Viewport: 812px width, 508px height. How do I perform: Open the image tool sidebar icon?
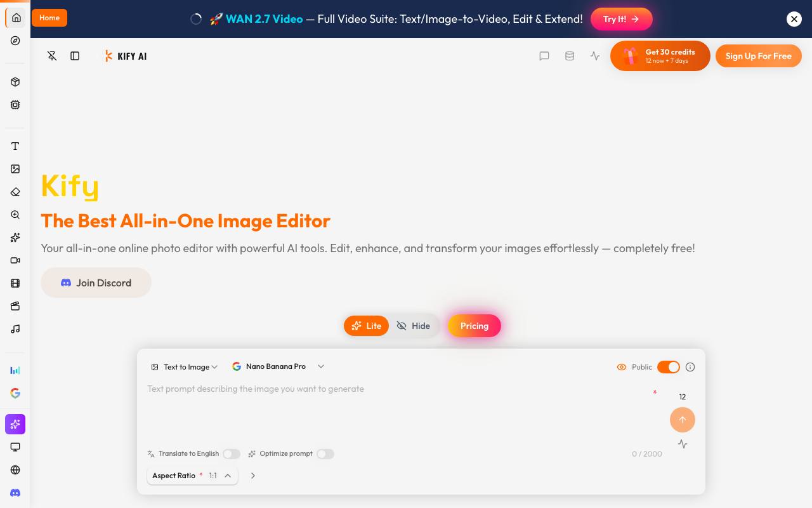[x=15, y=169]
